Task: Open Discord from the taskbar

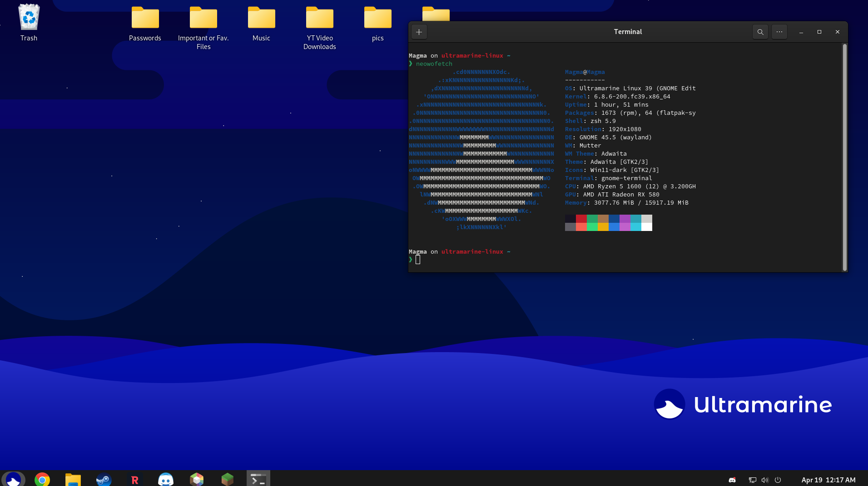Action: coord(166,479)
